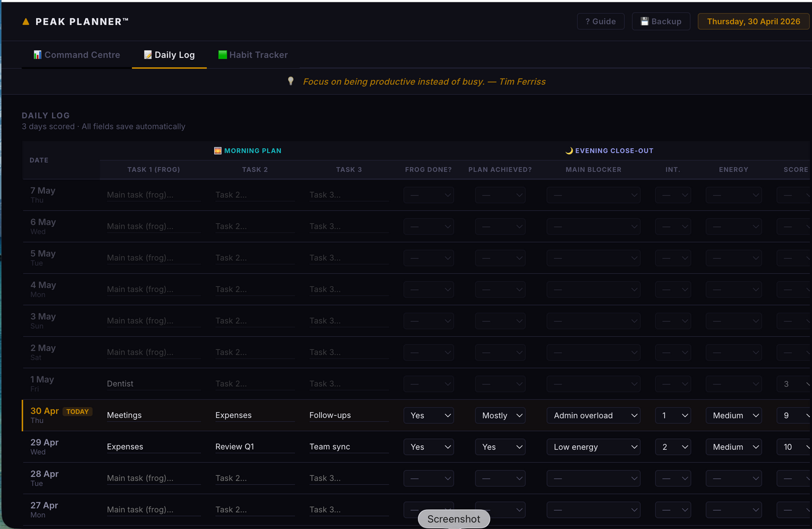Click the Peak Planner triangle logo
Screen dimensions: 812x529
tap(25, 22)
